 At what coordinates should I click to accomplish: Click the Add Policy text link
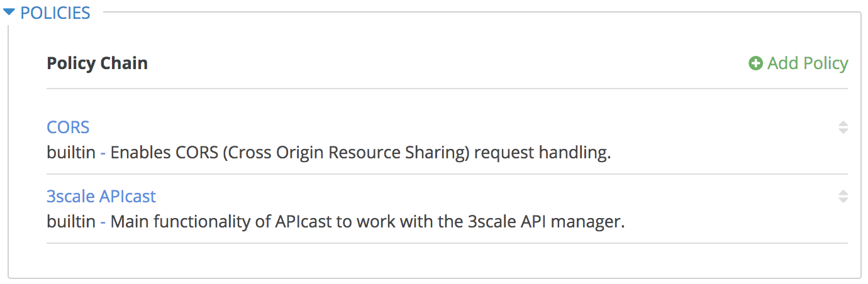coord(808,63)
